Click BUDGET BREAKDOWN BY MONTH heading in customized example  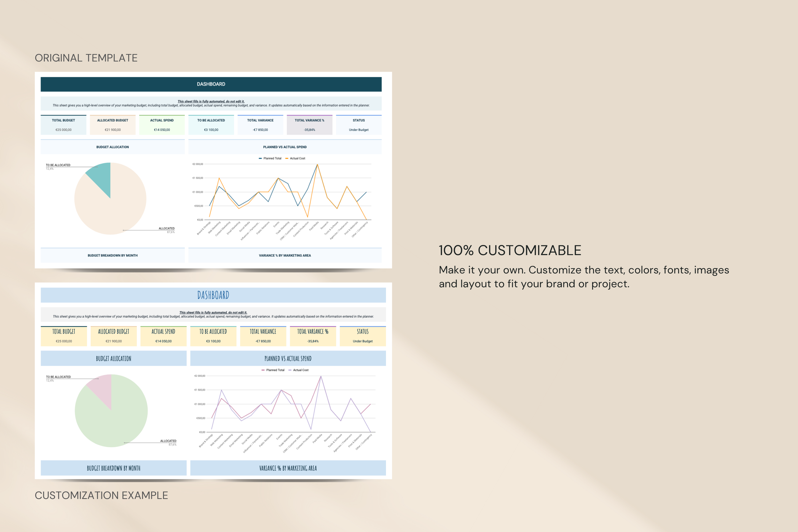coord(114,468)
